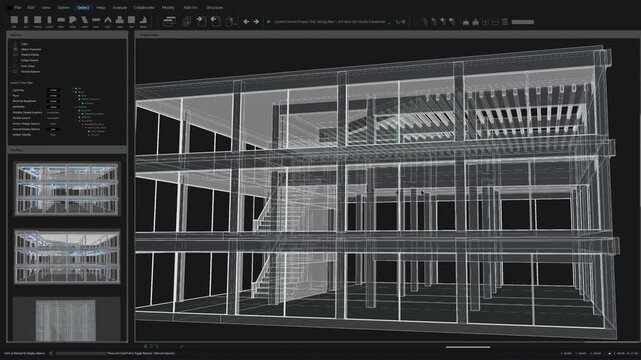Open the View menu
This screenshot has height=360, width=641.
[46, 7]
